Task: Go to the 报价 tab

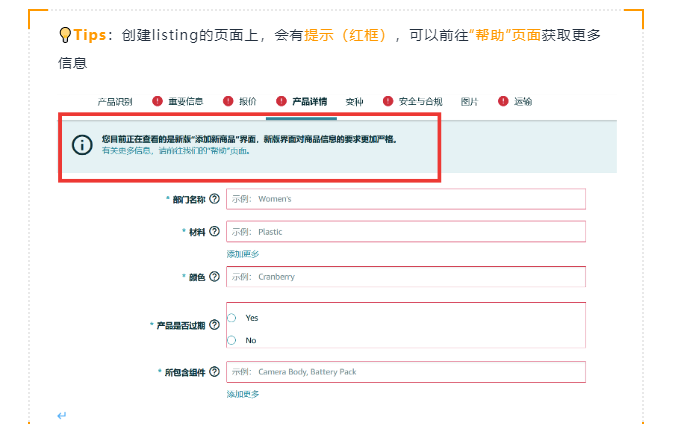Action: coord(247,102)
